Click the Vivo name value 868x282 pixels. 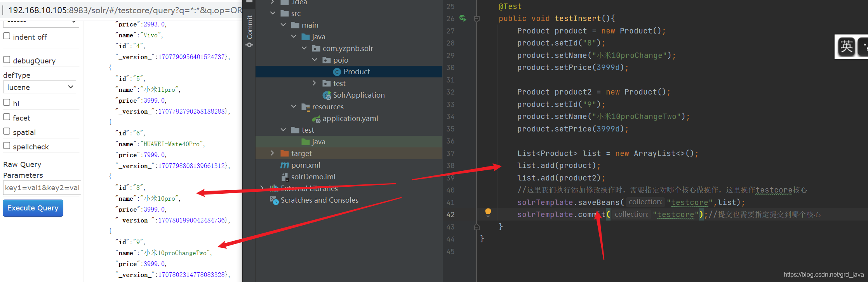pyautogui.click(x=151, y=35)
